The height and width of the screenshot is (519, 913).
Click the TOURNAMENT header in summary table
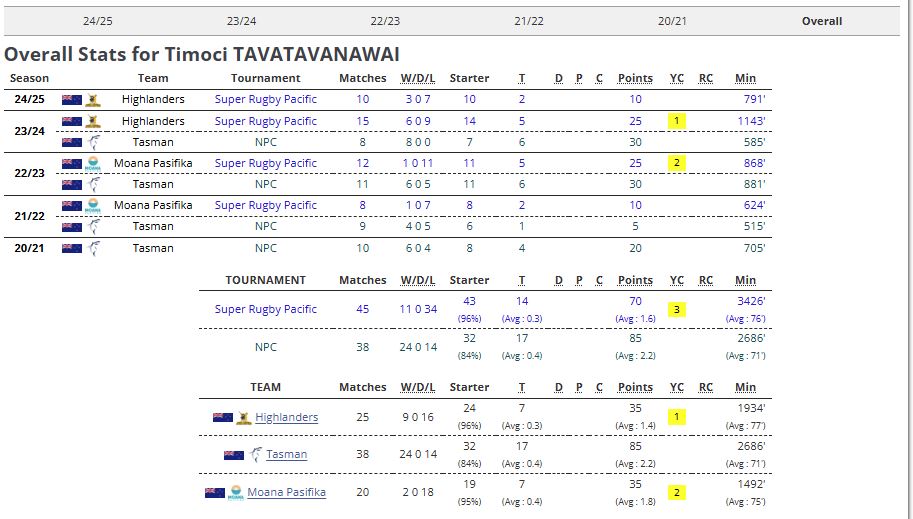click(266, 280)
